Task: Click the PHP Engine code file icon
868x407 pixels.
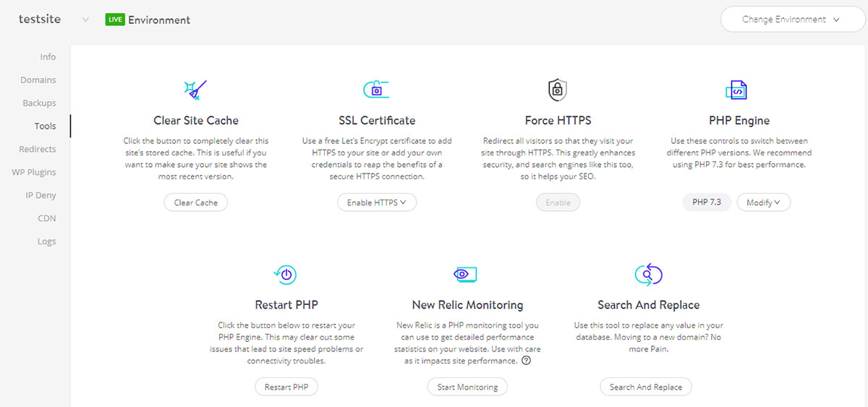Action: [736, 90]
